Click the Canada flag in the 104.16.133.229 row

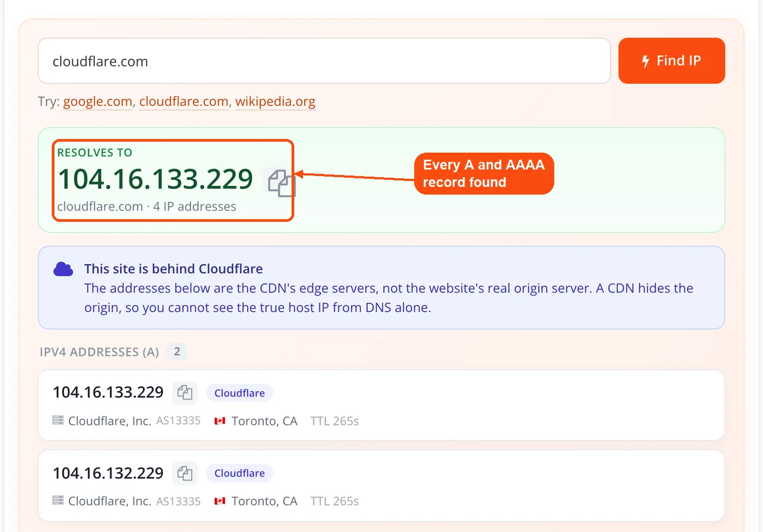tap(220, 421)
